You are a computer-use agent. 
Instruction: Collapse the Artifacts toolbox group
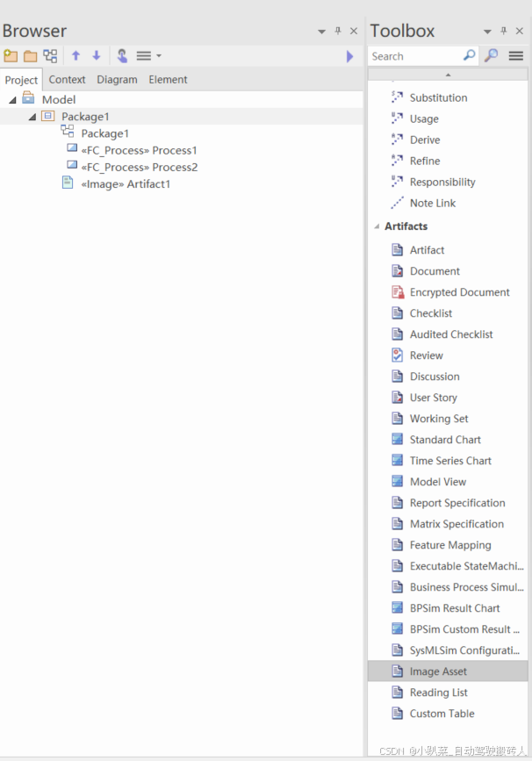tap(377, 226)
